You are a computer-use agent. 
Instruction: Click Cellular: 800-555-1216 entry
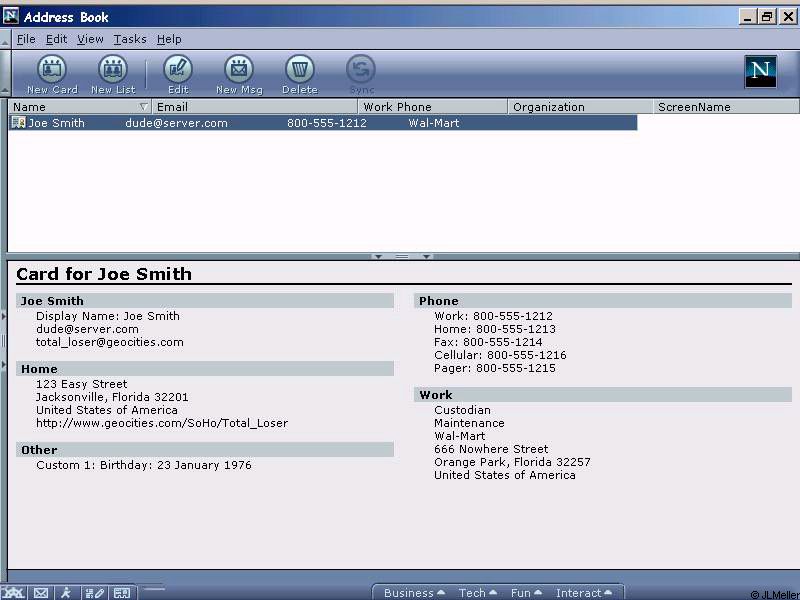point(500,355)
